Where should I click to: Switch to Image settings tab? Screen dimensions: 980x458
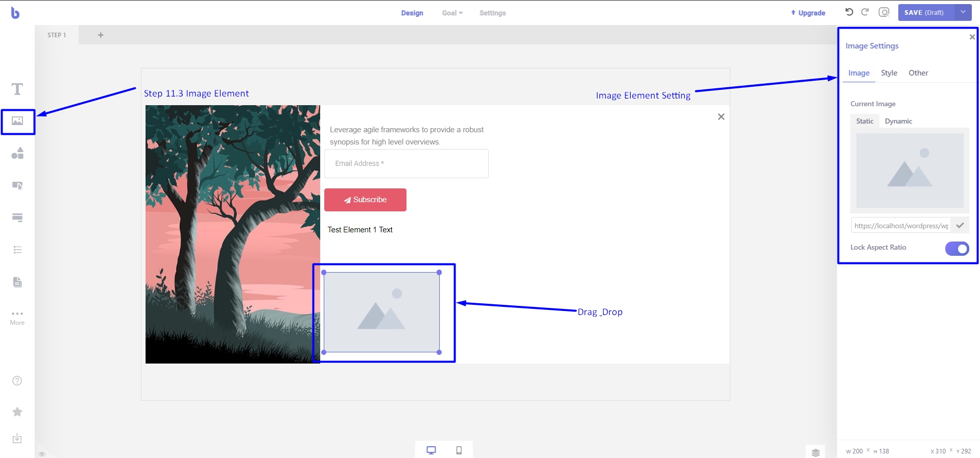click(859, 73)
